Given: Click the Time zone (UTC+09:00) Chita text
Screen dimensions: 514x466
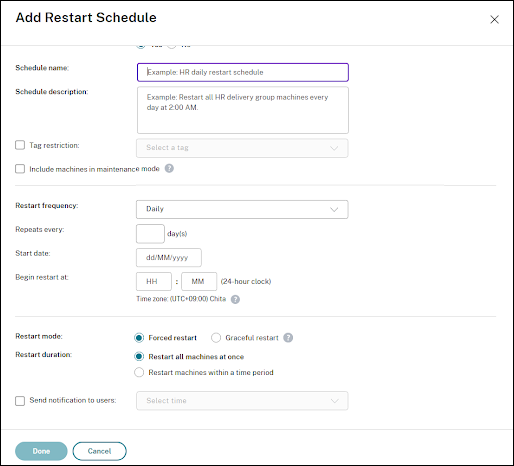Looking at the screenshot, I should click(x=181, y=299).
